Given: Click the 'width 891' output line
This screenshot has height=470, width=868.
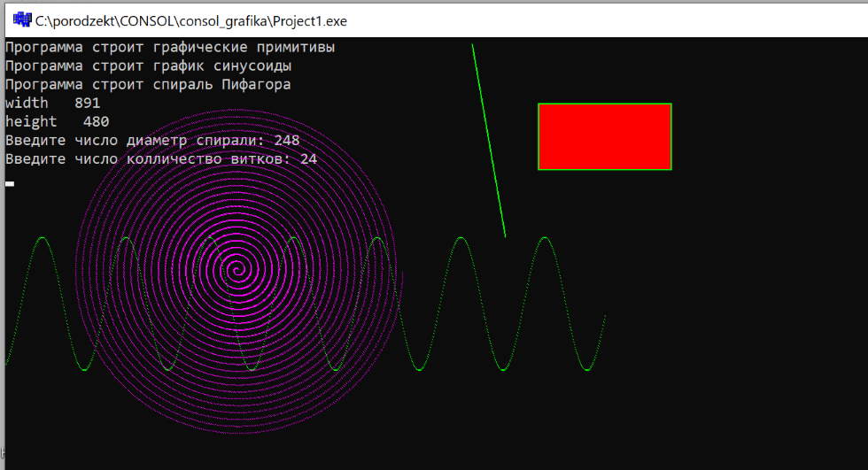Looking at the screenshot, I should [x=52, y=103].
